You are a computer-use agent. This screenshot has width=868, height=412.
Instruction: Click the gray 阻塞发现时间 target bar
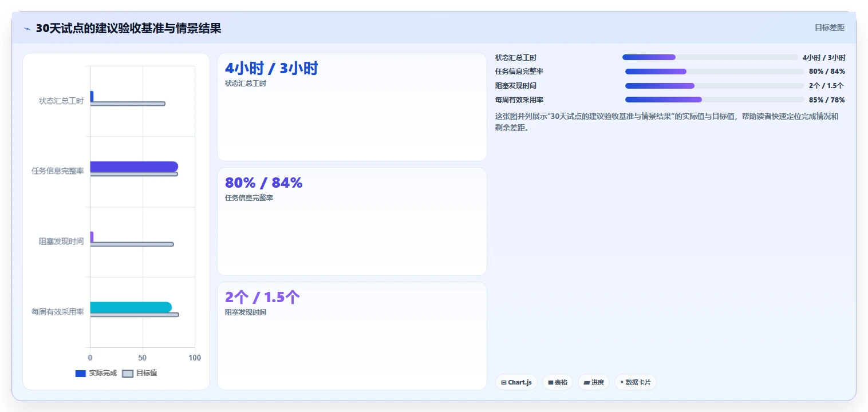[132, 244]
